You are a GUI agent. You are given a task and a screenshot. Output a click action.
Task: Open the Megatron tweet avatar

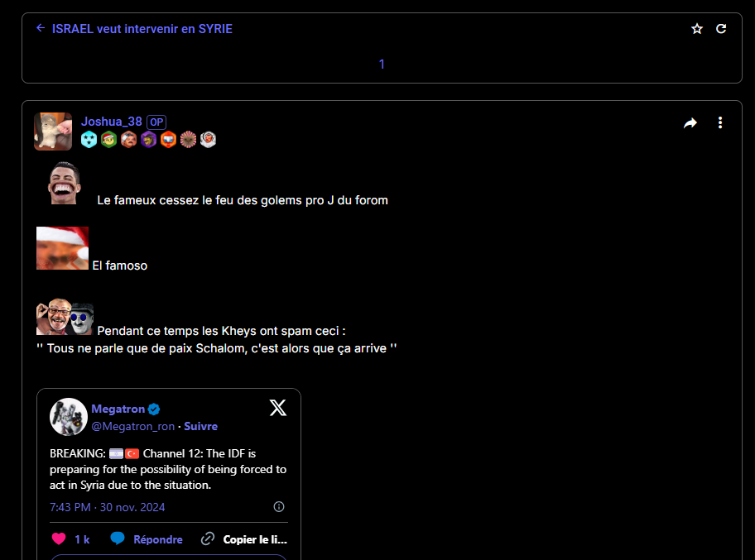[69, 417]
